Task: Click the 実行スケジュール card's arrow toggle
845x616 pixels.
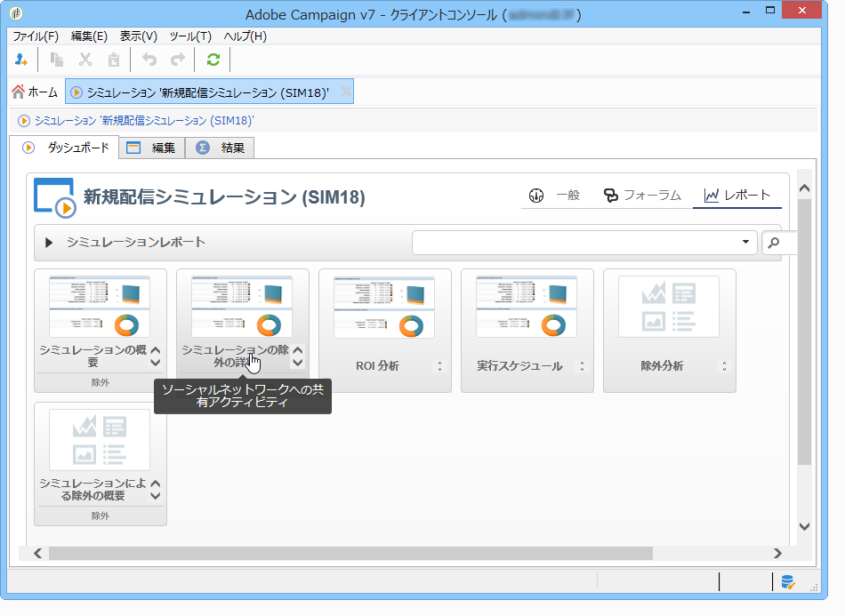Action: 582,366
